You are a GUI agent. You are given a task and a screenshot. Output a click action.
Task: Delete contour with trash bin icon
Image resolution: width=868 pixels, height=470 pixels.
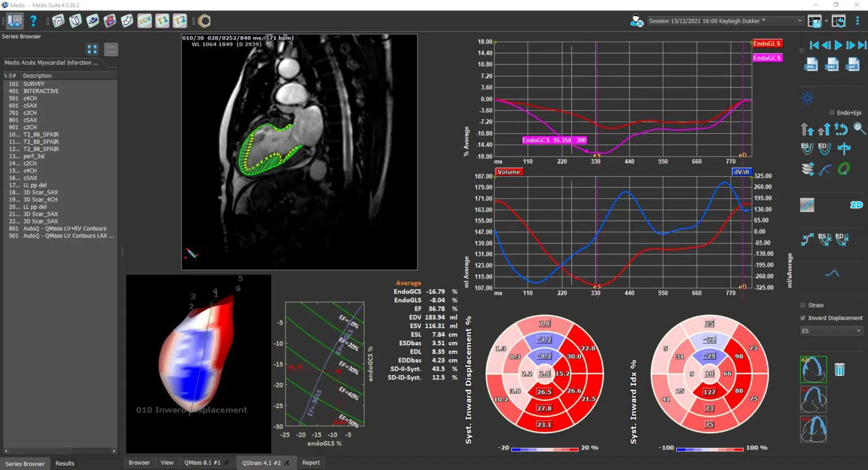click(x=840, y=369)
